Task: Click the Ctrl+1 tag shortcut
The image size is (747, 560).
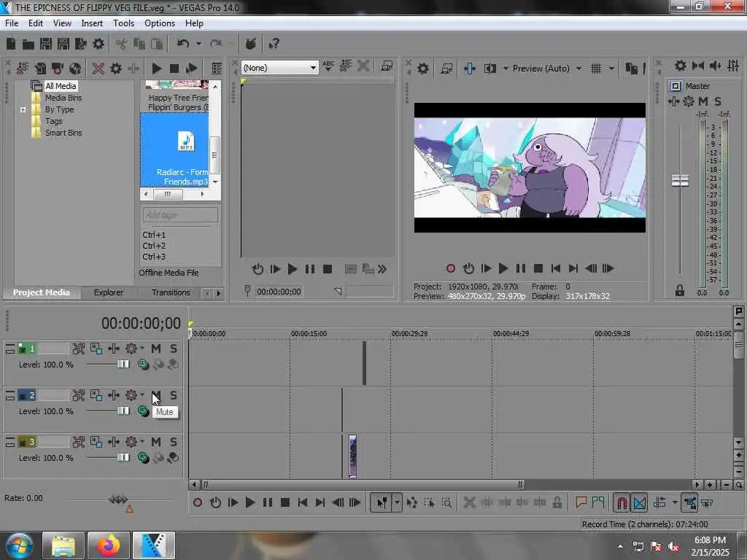Action: [x=154, y=235]
